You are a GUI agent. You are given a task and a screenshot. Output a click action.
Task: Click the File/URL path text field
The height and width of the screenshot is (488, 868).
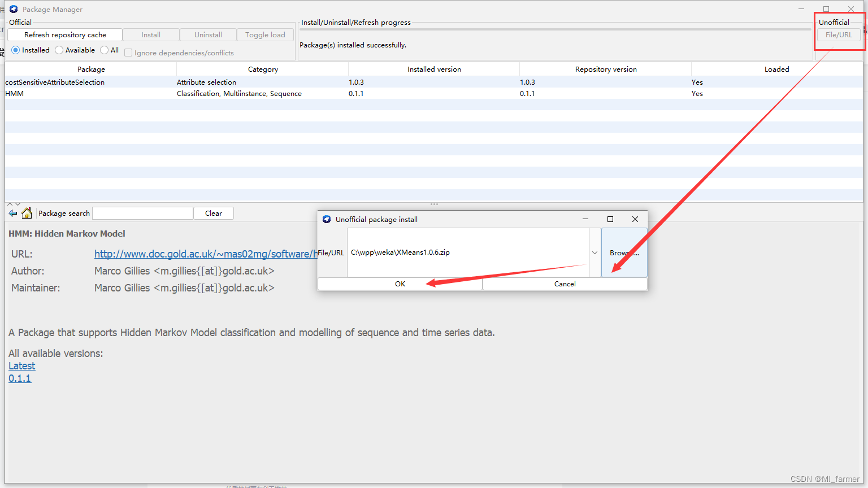click(x=468, y=252)
